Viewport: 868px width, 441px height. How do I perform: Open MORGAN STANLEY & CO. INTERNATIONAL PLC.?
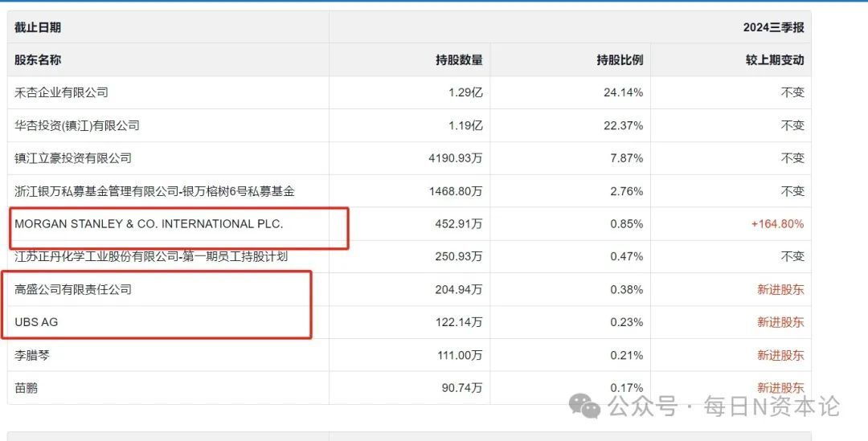149,224
